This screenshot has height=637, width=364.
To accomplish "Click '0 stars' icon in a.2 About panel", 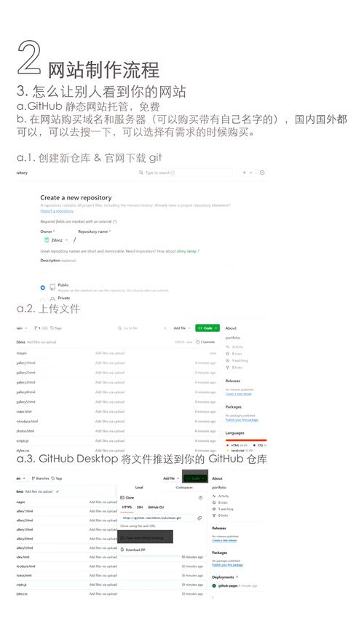I will [227, 354].
